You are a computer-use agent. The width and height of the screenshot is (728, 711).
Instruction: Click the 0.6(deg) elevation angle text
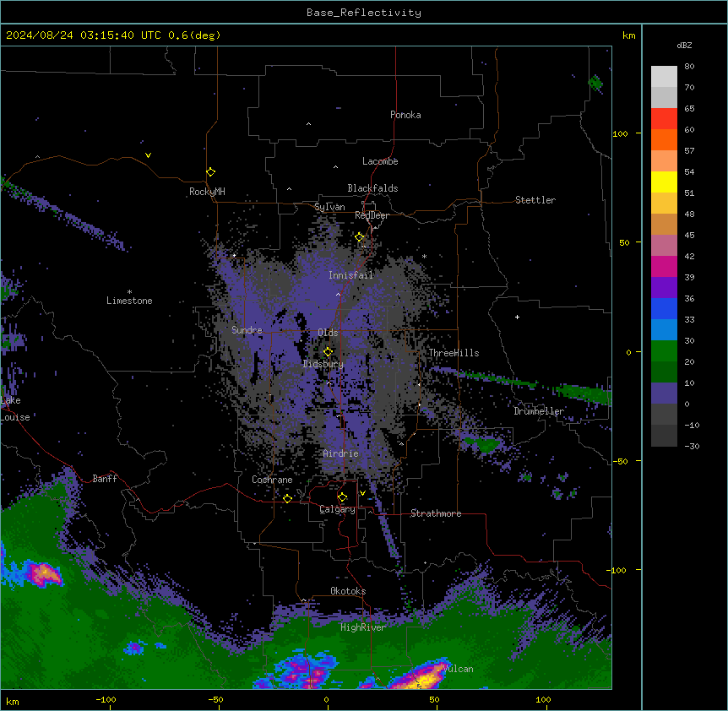pos(194,35)
